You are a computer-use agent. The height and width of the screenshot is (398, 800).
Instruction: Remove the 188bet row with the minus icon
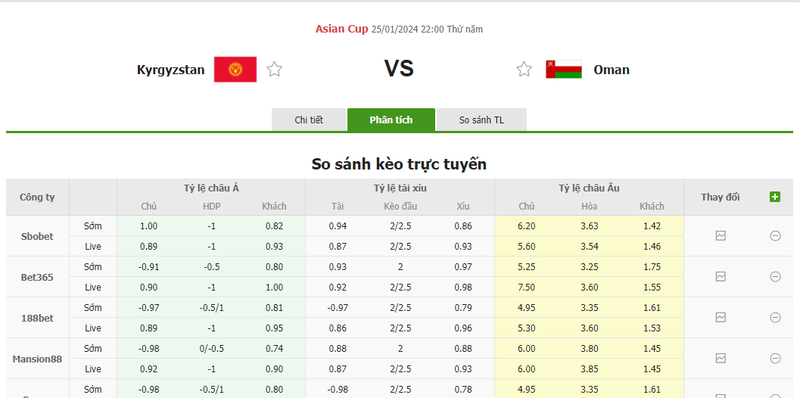click(775, 317)
